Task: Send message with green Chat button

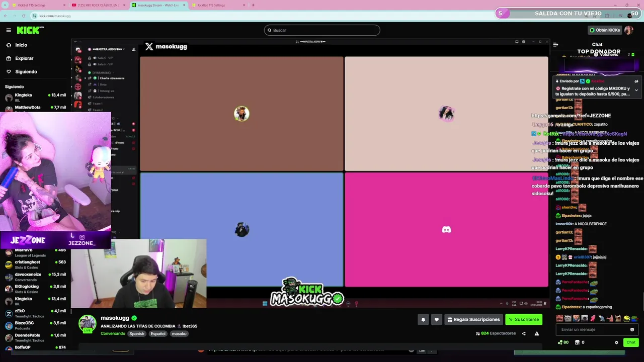Action: tap(631, 342)
